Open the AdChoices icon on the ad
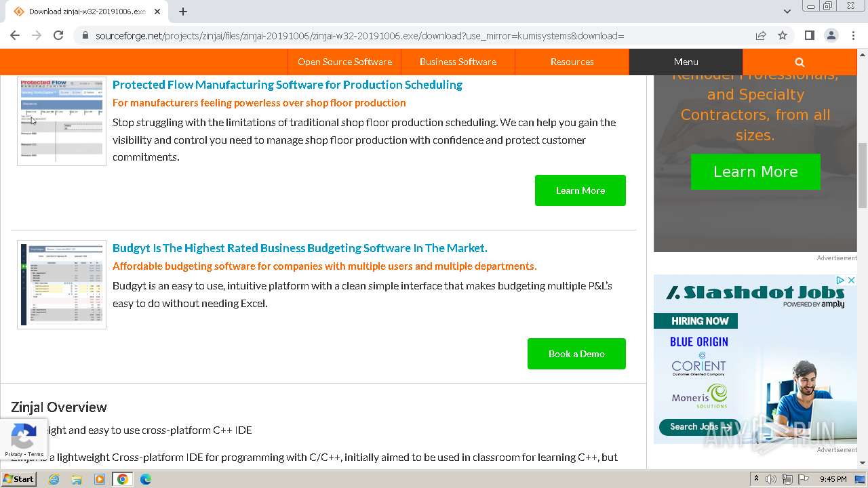 coord(841,280)
